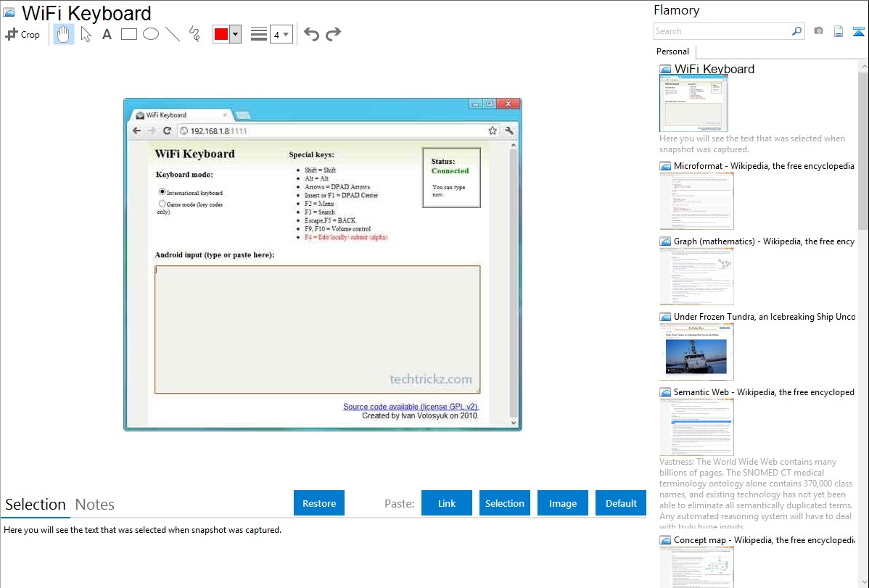Open the Under Frozen Tundra snapshot thumbnail
The width and height of the screenshot is (869, 588).
pyautogui.click(x=696, y=352)
